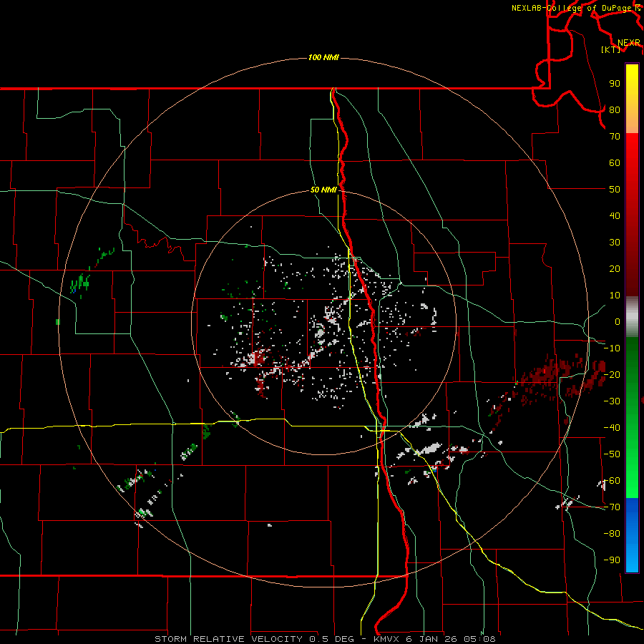This screenshot has width=644, height=644.
Task: Click the -70 value on velocity scale
Action: 612,507
